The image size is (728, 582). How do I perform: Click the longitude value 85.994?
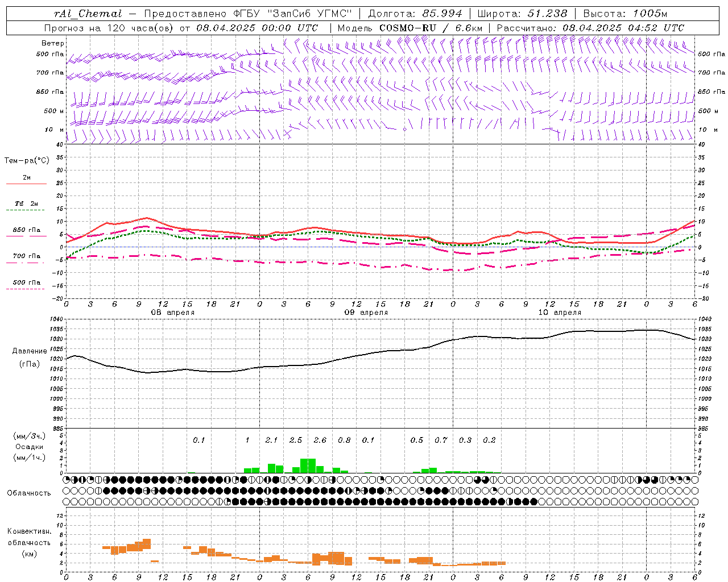(442, 14)
